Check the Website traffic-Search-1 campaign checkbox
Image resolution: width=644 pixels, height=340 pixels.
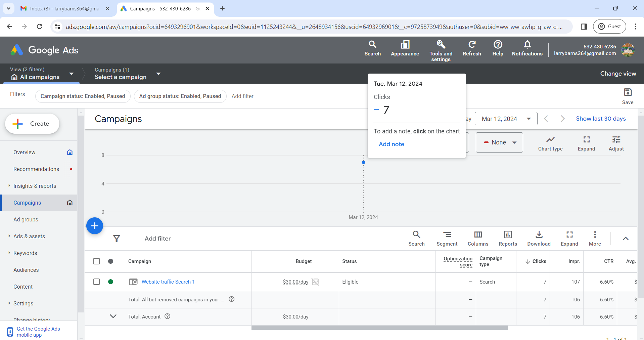pos(97,282)
